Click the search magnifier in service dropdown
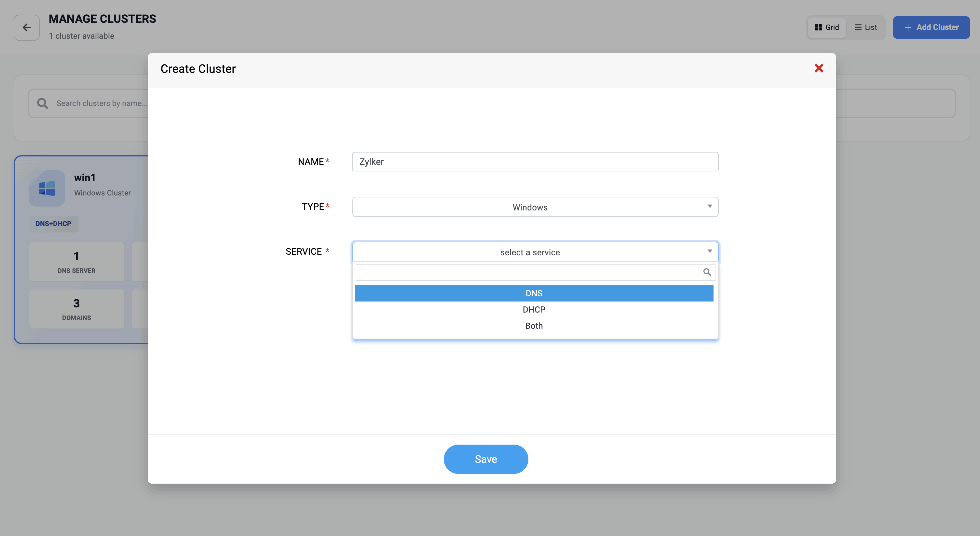The height and width of the screenshot is (536, 980). click(707, 272)
